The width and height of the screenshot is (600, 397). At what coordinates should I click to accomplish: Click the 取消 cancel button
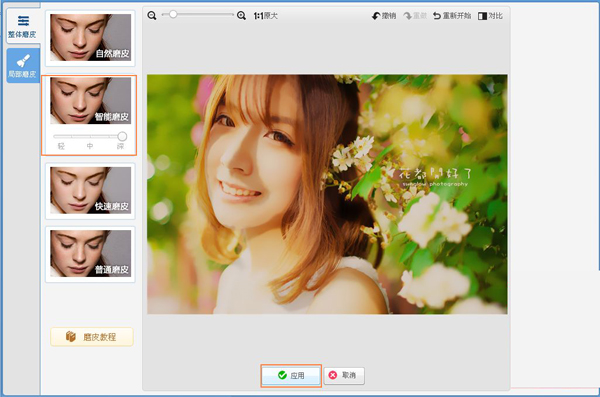tap(344, 376)
